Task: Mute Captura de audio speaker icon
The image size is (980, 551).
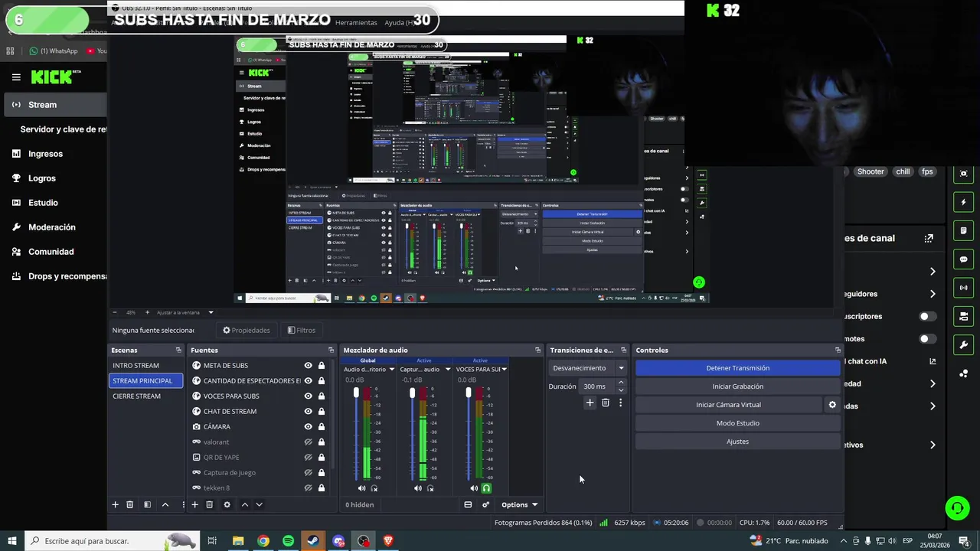Action: (417, 488)
